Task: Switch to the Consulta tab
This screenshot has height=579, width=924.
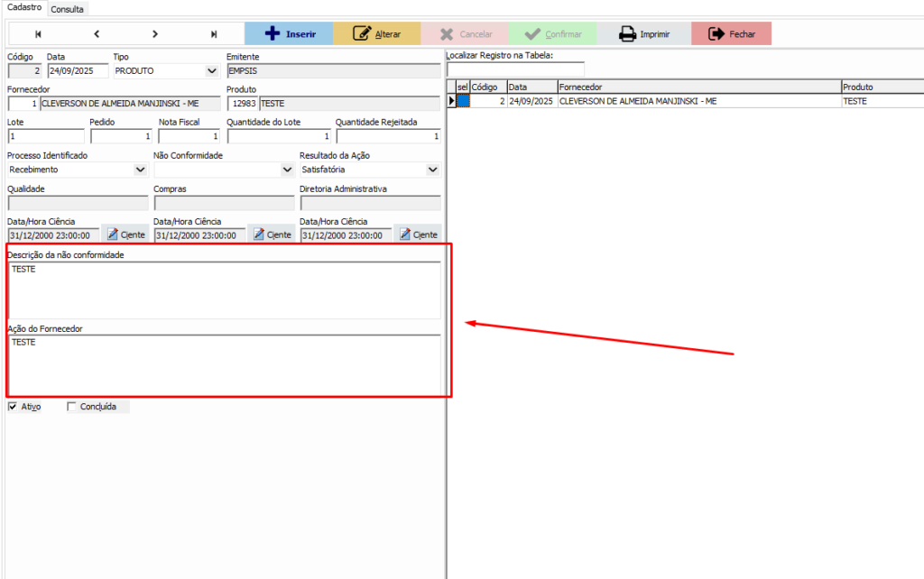Action: tap(69, 9)
